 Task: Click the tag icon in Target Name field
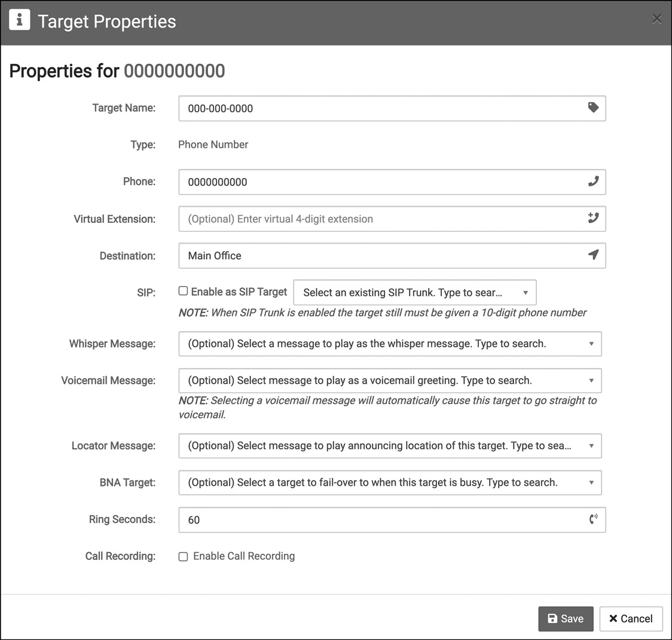click(594, 108)
